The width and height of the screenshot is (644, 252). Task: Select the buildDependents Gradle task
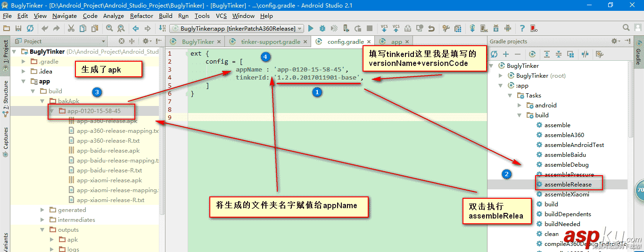click(568, 214)
